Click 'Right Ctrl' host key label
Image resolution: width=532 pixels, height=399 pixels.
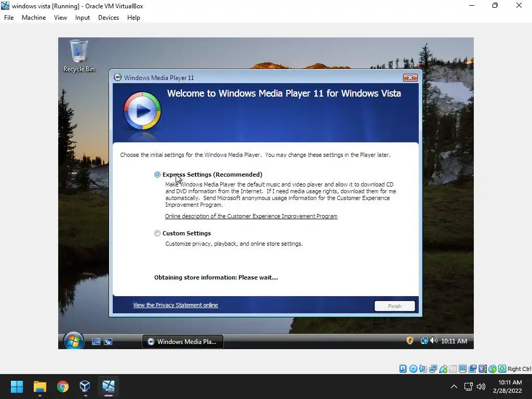(520, 369)
